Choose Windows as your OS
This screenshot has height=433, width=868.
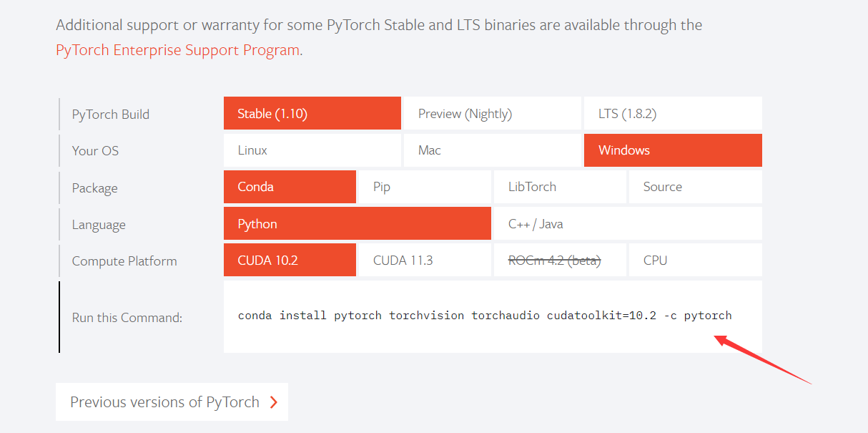pos(672,150)
